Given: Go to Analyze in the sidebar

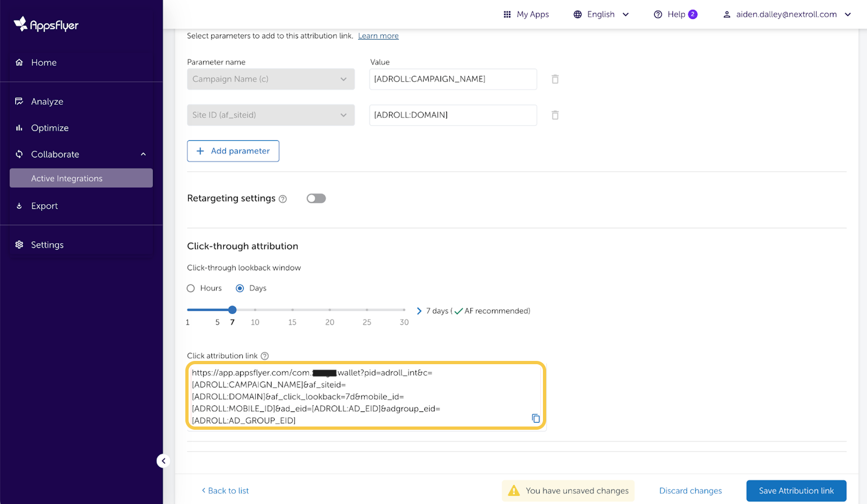Looking at the screenshot, I should pos(47,101).
